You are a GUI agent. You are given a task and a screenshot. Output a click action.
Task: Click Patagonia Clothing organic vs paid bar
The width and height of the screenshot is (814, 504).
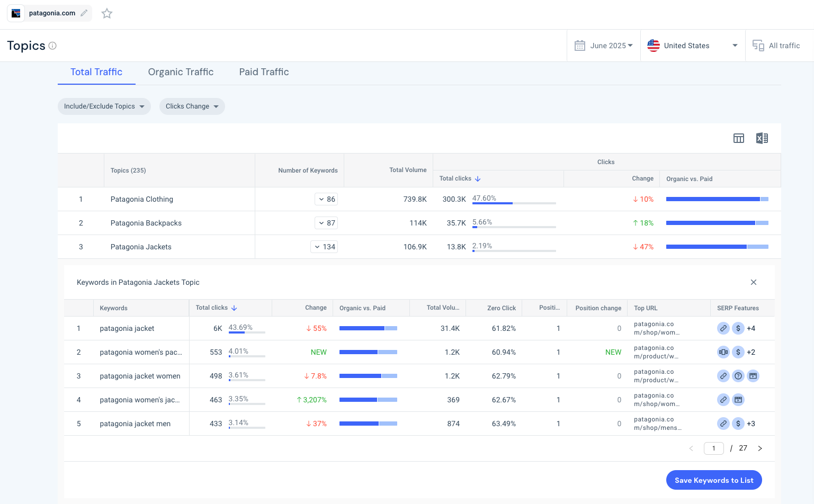click(x=717, y=199)
